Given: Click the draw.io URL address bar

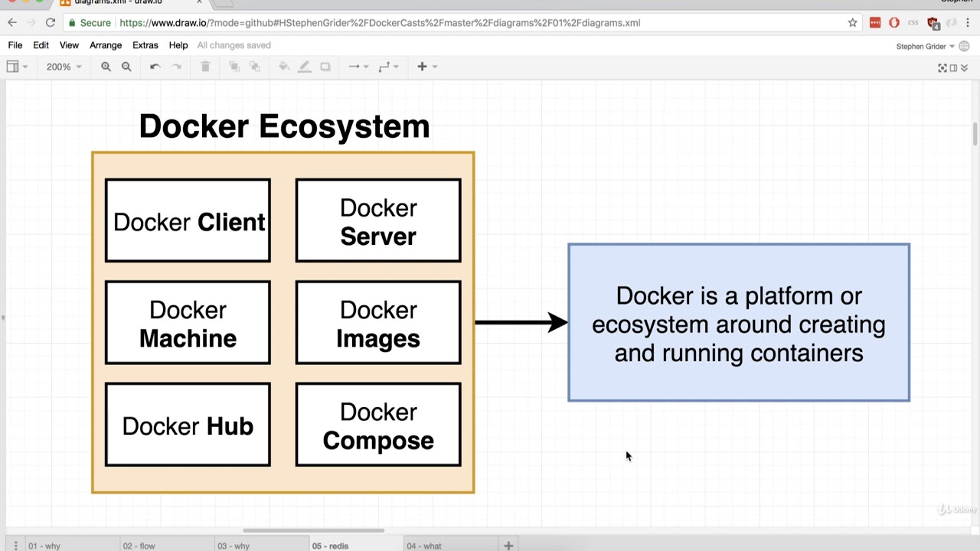Looking at the screenshot, I should [x=459, y=23].
